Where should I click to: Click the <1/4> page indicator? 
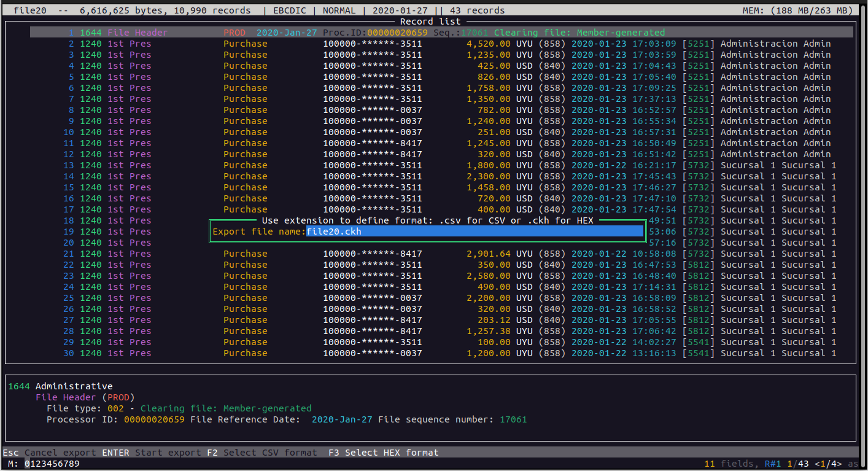click(x=829, y=464)
